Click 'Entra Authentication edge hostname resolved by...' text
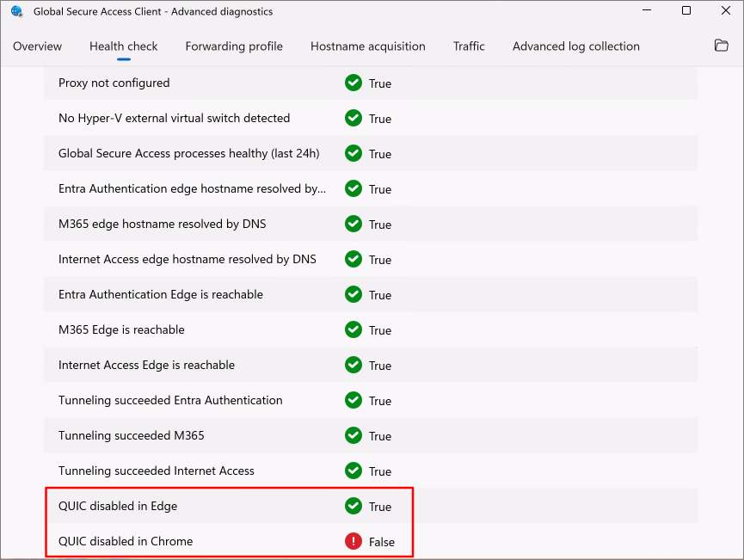This screenshot has height=560, width=744. tap(192, 189)
